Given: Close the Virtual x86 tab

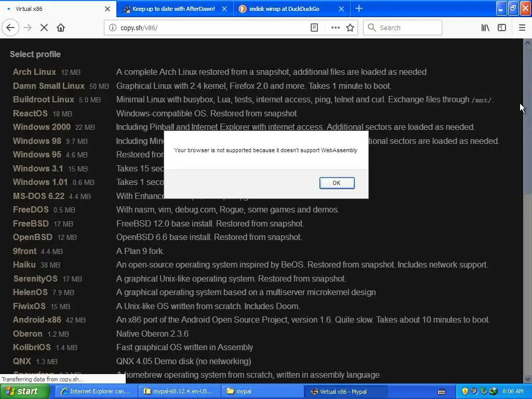Looking at the screenshot, I should (108, 9).
